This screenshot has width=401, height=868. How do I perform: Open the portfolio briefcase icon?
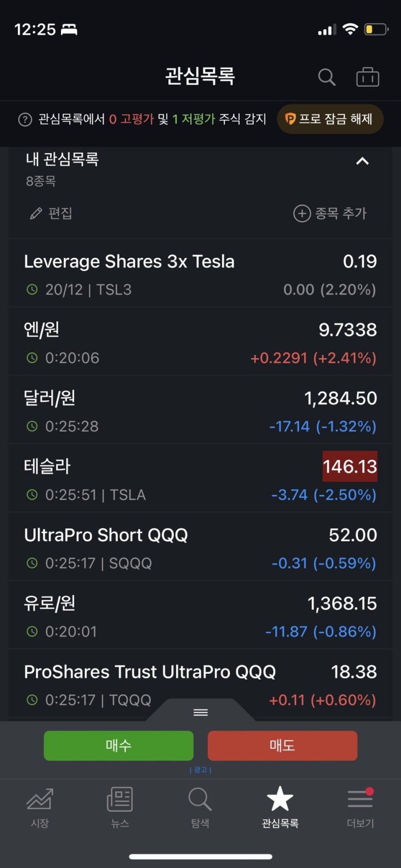coord(368,77)
